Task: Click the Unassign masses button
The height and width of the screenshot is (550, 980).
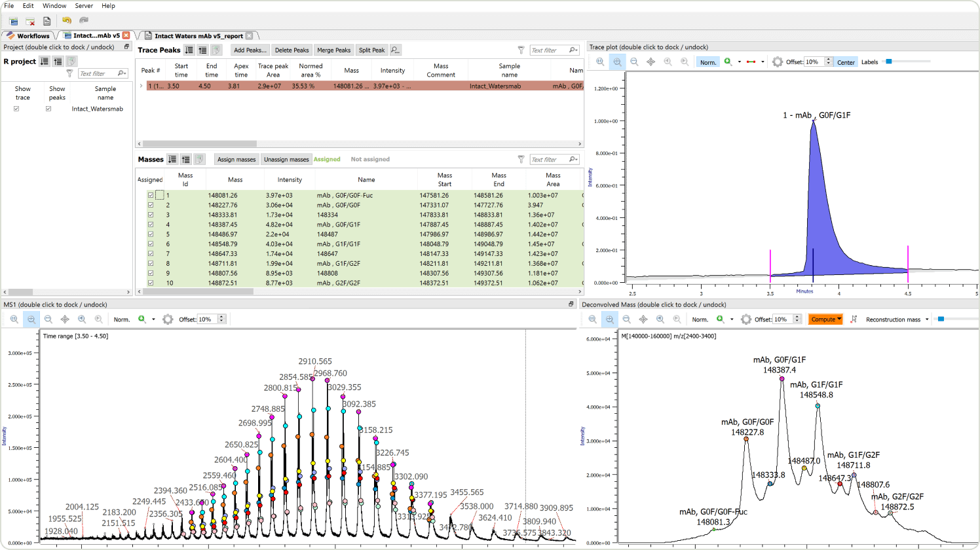Action: pyautogui.click(x=286, y=159)
